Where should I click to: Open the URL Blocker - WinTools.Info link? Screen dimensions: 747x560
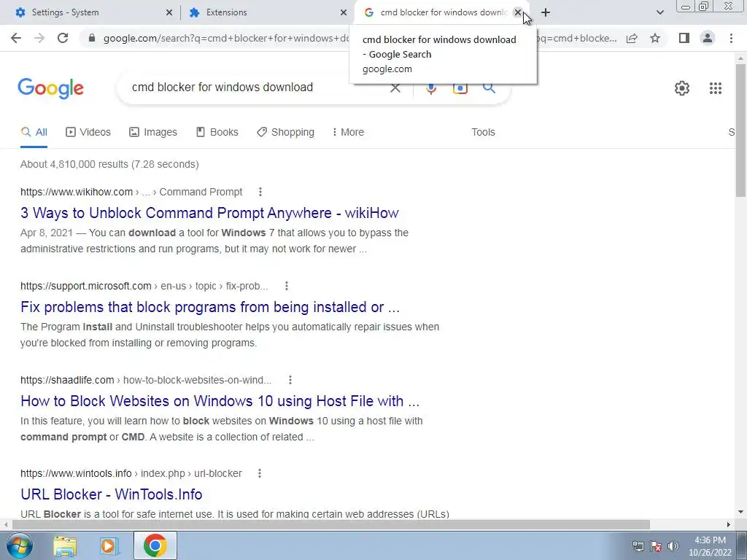(112, 494)
